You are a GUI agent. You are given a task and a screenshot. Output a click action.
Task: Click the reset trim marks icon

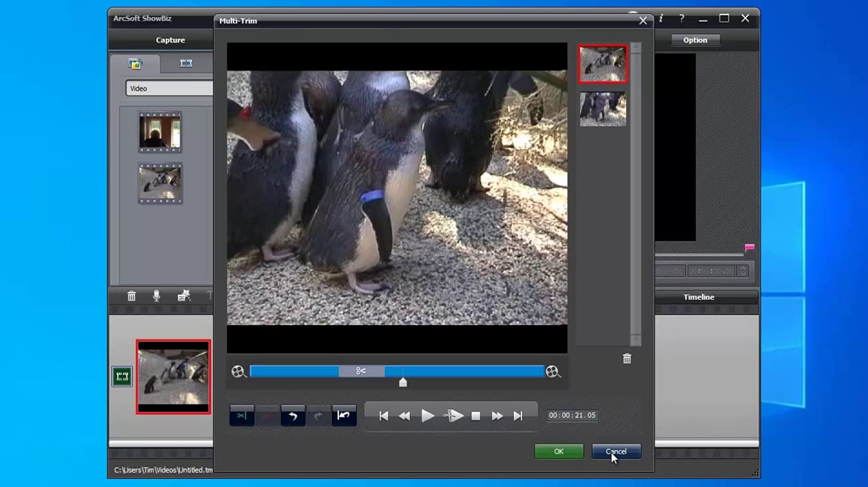point(344,415)
